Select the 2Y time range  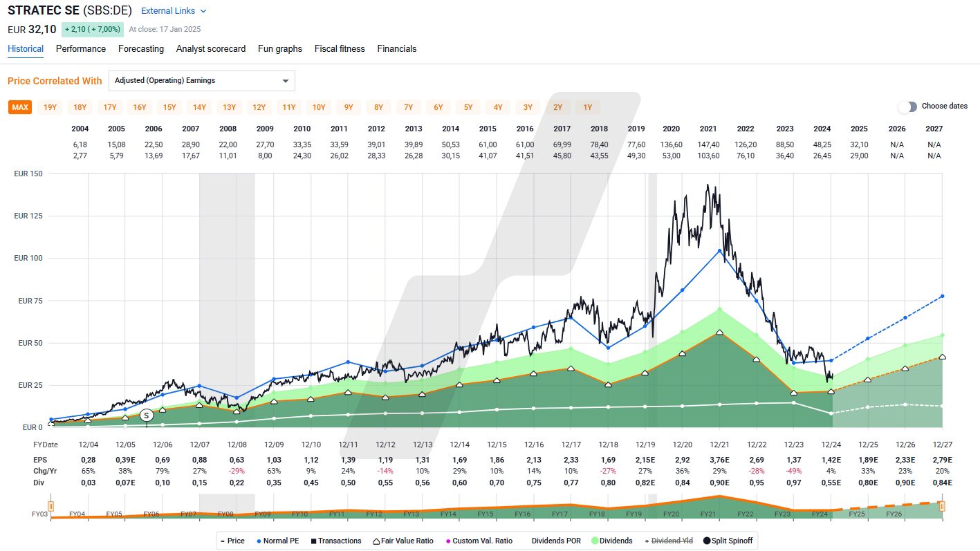pyautogui.click(x=558, y=107)
